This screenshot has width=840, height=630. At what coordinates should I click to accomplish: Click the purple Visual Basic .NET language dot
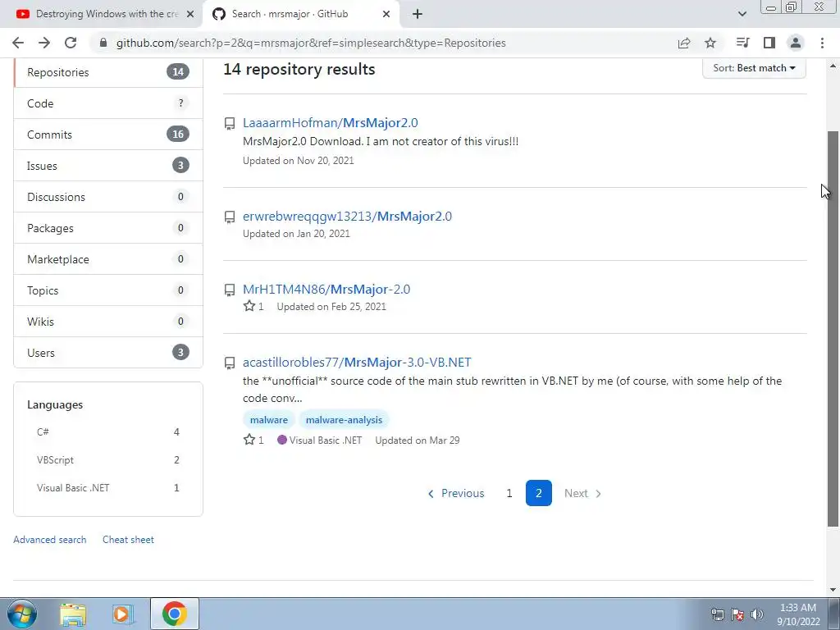282,440
